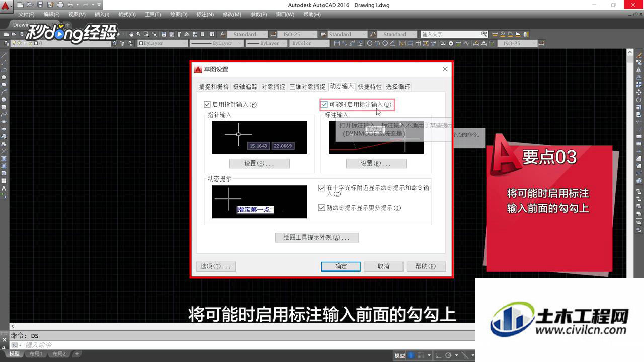The width and height of the screenshot is (644, 362).
Task: Click the Save As icon in quick access toolbar
Action: [50, 5]
